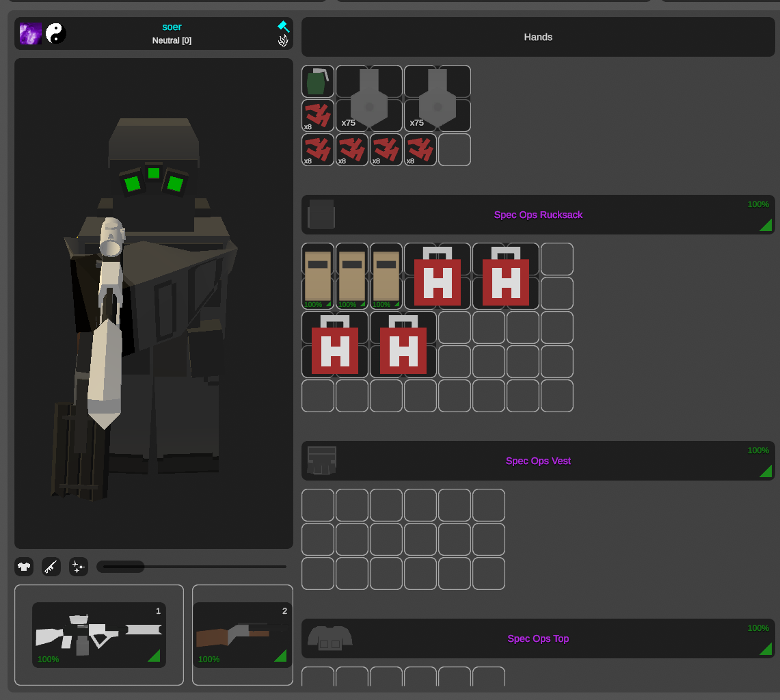The width and height of the screenshot is (780, 700).
Task: Click the rifle toggle under character preview
Action: coord(51,567)
